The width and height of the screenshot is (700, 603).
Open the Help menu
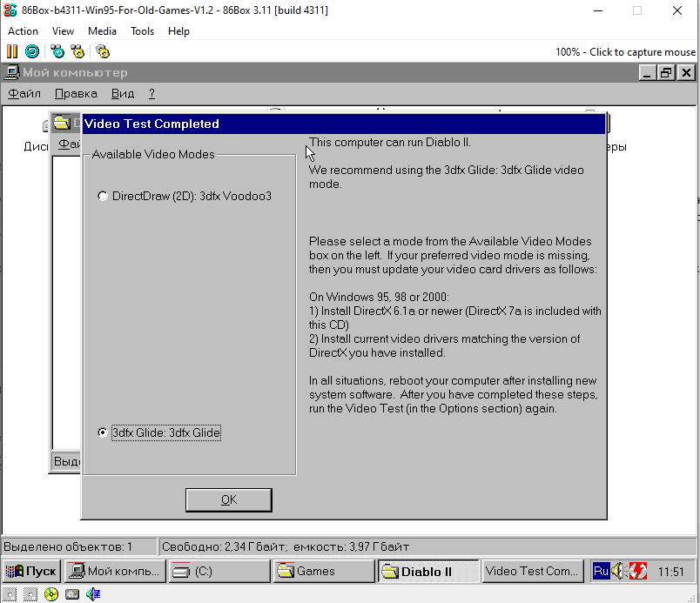tap(178, 31)
